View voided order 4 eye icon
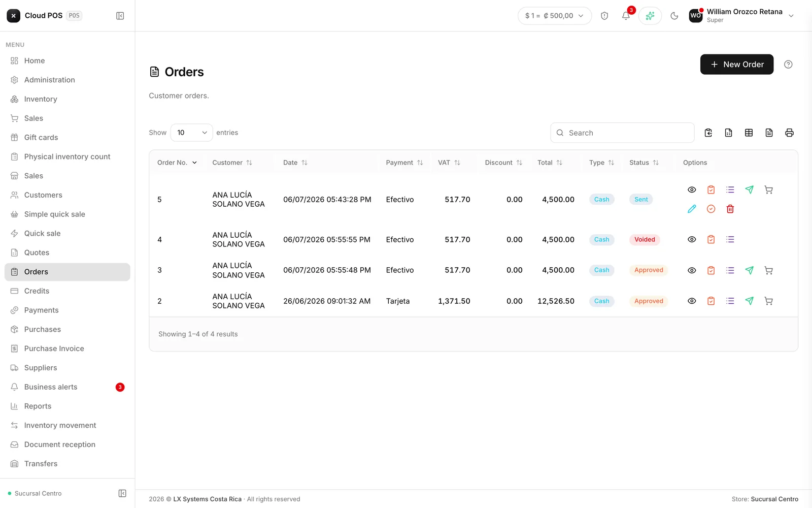This screenshot has width=812, height=508. [692, 240]
